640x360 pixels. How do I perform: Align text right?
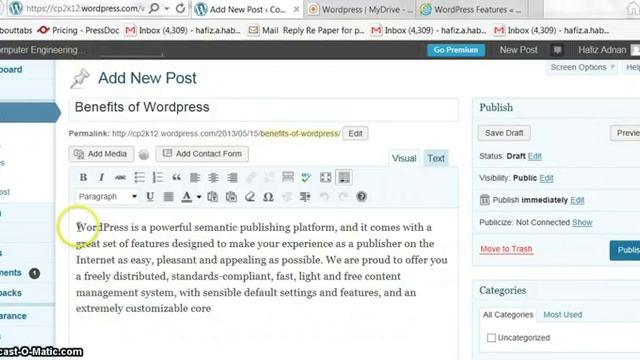click(x=232, y=177)
